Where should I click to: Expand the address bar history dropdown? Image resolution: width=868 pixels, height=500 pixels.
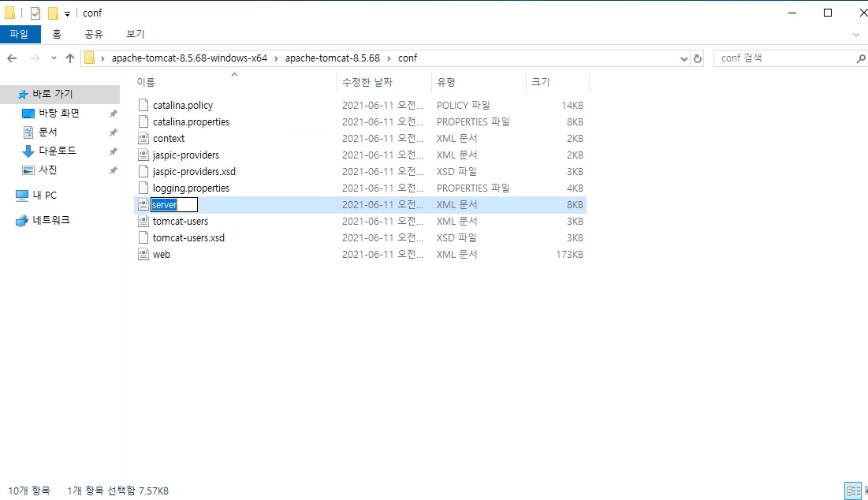[684, 58]
